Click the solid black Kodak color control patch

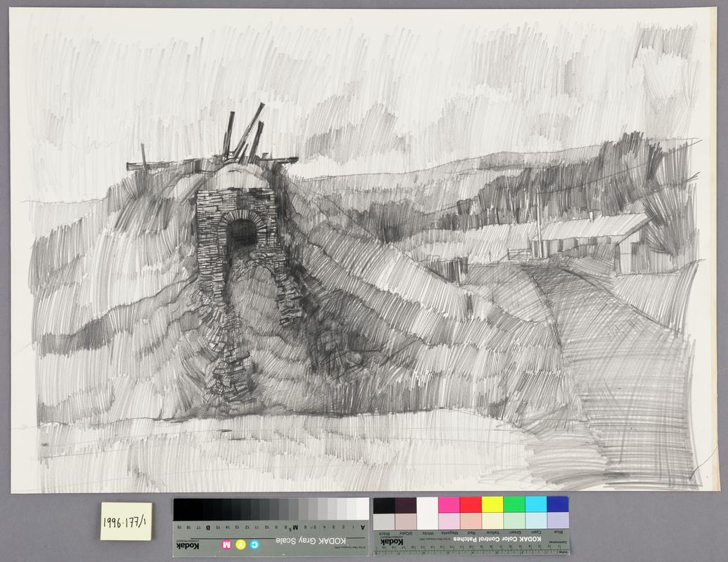click(384, 504)
